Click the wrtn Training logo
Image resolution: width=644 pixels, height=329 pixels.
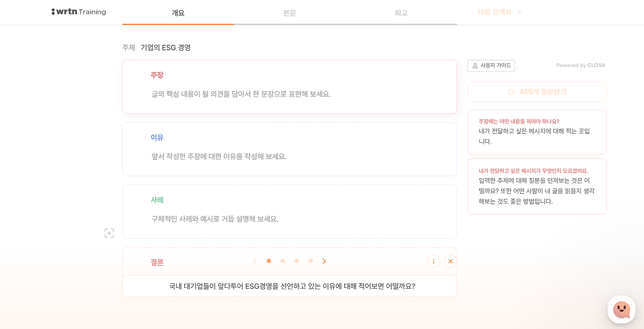pos(78,12)
